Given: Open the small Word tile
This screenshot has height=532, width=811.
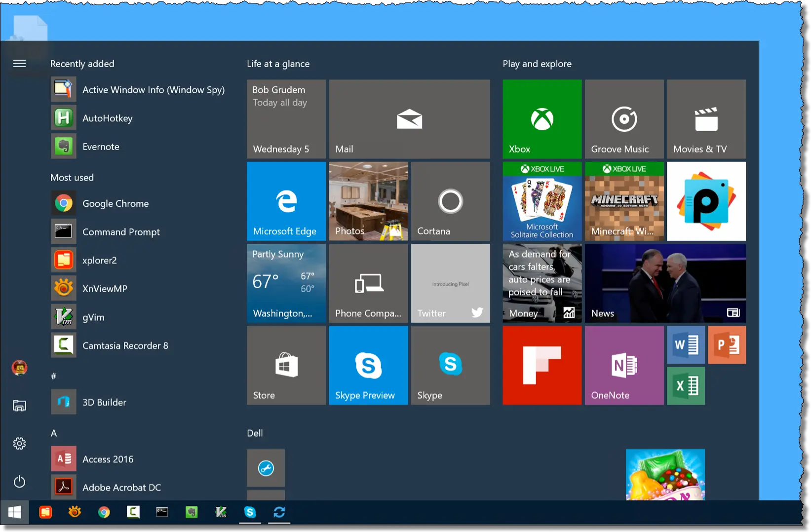Looking at the screenshot, I should click(x=686, y=345).
